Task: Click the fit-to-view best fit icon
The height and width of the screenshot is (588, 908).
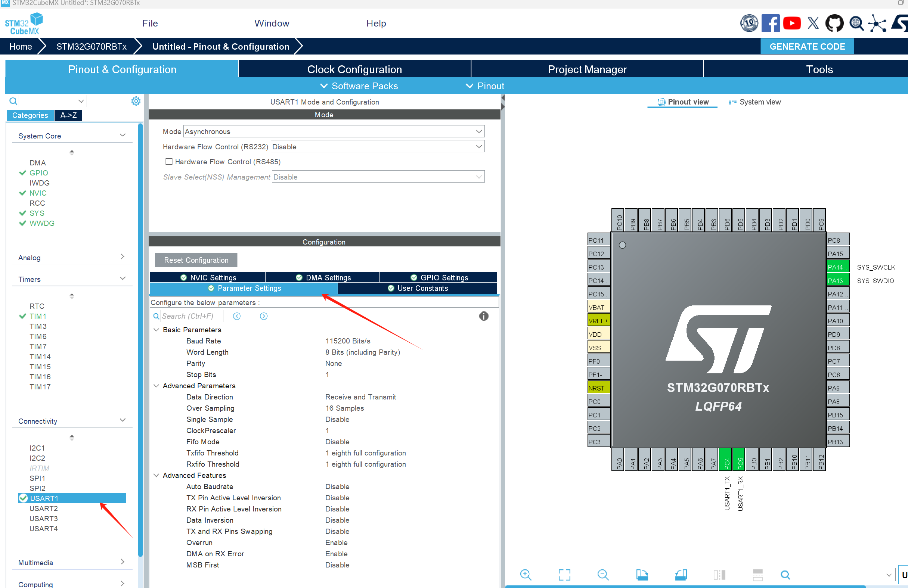Action: (564, 574)
